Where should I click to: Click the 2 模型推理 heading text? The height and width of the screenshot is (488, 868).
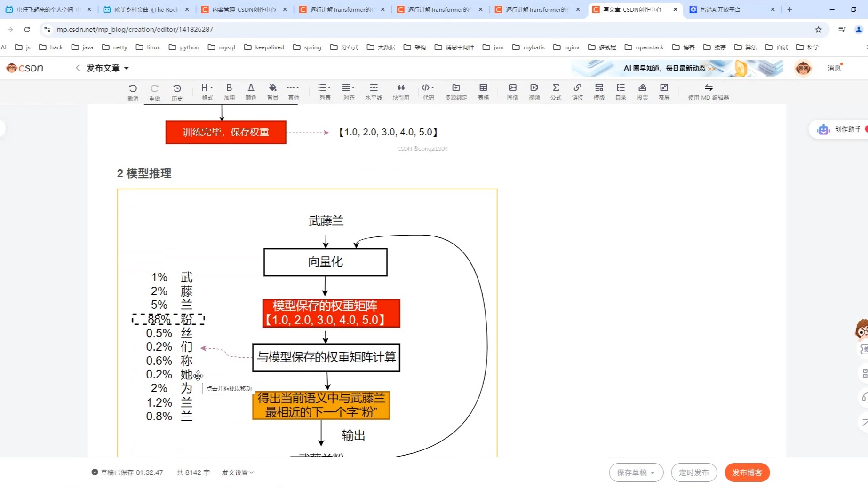pos(144,173)
